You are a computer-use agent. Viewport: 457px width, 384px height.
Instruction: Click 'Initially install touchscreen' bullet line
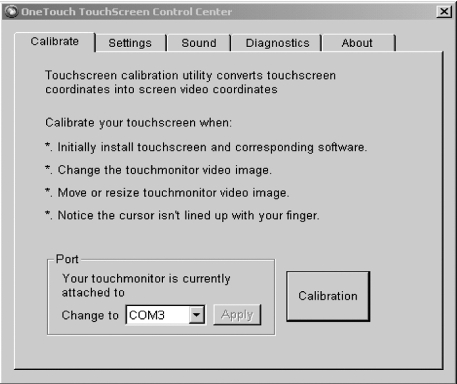tap(206, 147)
